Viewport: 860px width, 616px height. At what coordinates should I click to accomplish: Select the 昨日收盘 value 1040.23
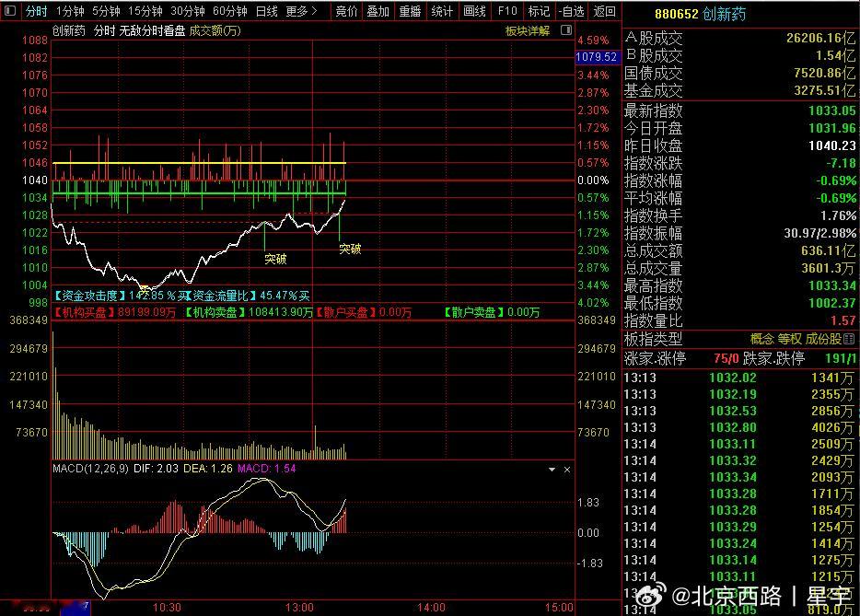(x=832, y=145)
